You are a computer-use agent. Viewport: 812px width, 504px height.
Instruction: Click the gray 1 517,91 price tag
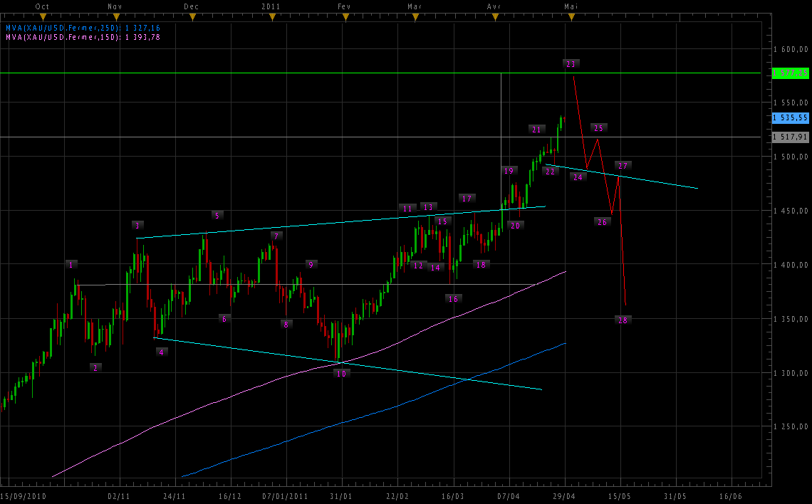pos(791,137)
